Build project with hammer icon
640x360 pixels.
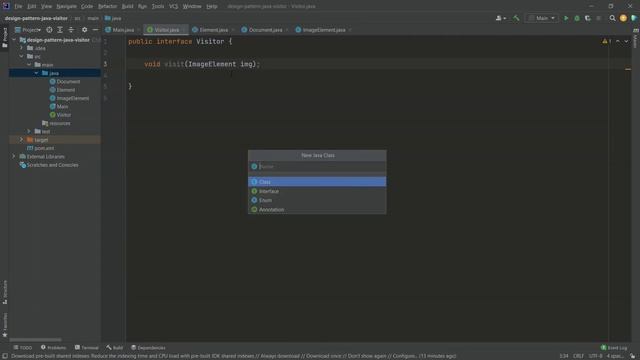click(x=516, y=18)
